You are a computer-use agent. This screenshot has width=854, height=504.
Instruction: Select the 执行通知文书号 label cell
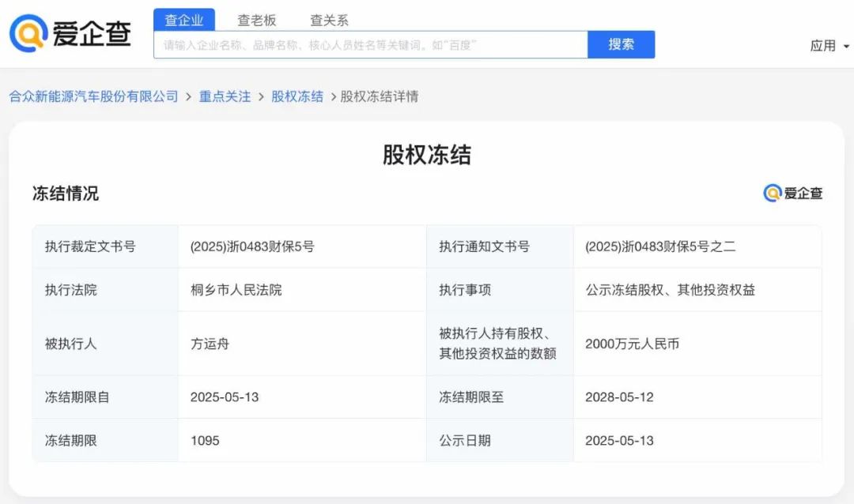click(500, 246)
